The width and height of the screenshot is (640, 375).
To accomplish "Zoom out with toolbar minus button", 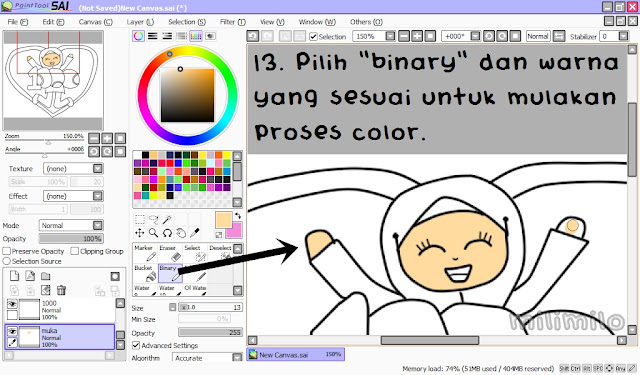I will [x=404, y=36].
